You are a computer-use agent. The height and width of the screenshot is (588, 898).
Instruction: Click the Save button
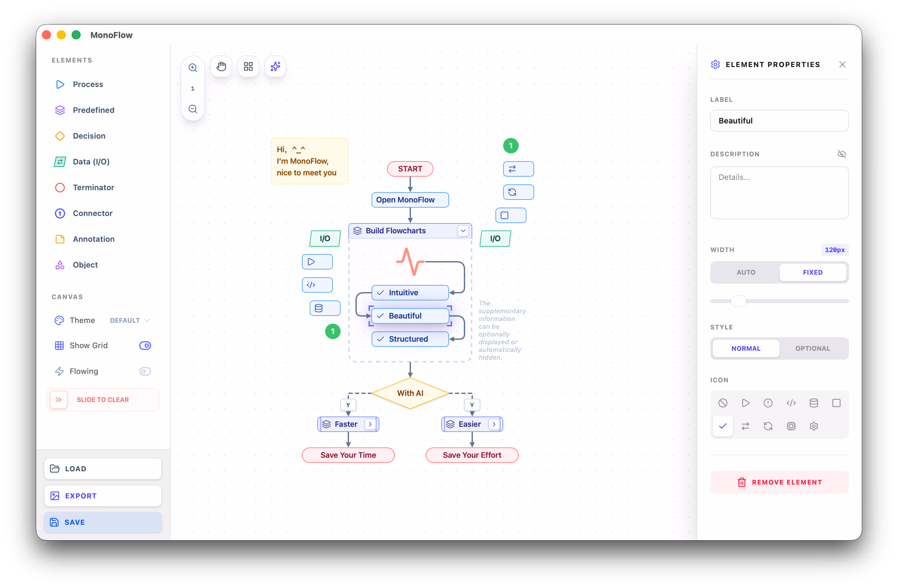coord(103,522)
